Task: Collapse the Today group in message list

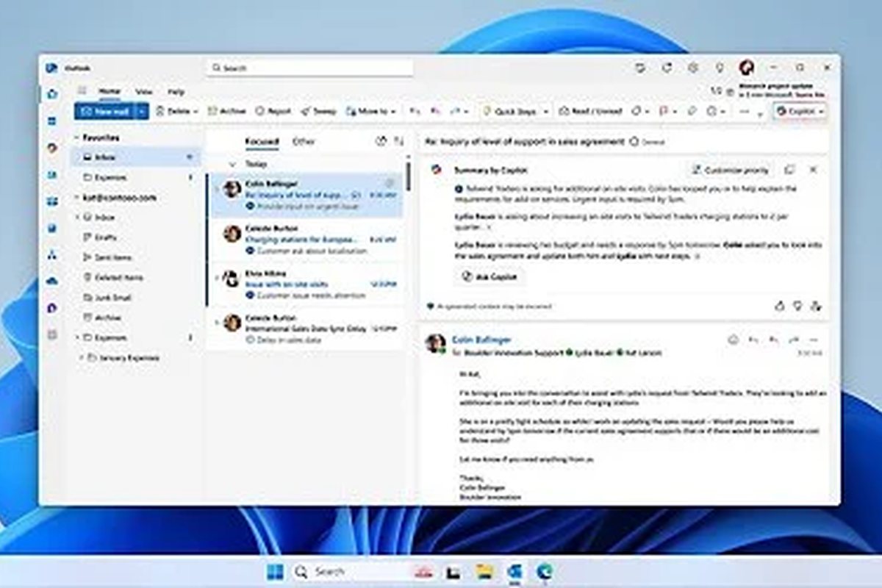Action: click(x=233, y=164)
